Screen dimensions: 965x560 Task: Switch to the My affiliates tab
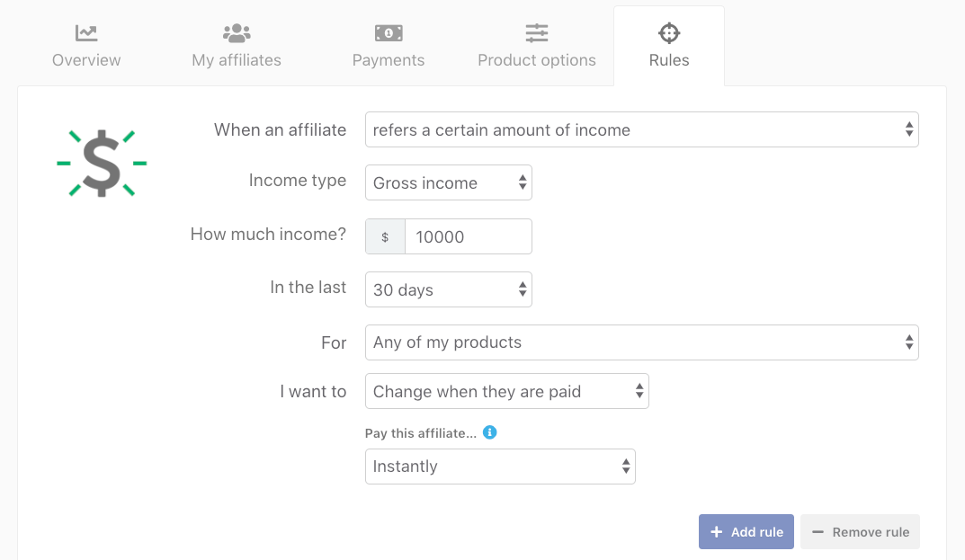(237, 46)
